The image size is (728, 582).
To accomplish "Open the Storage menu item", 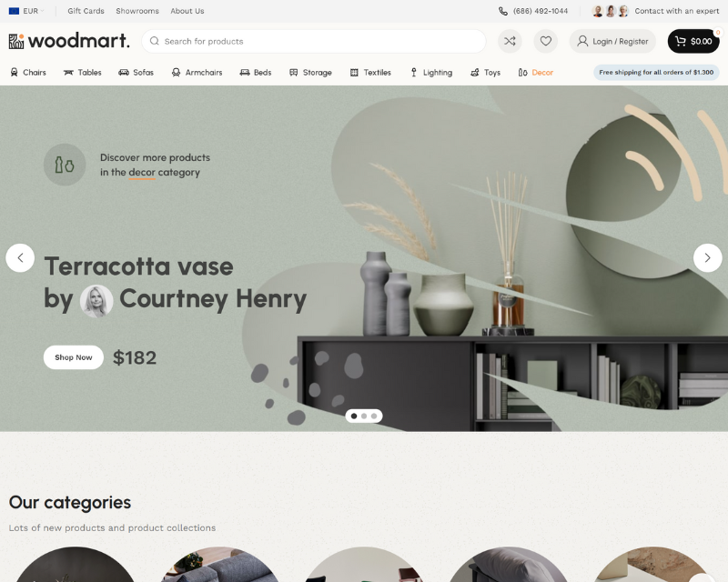I will point(317,73).
